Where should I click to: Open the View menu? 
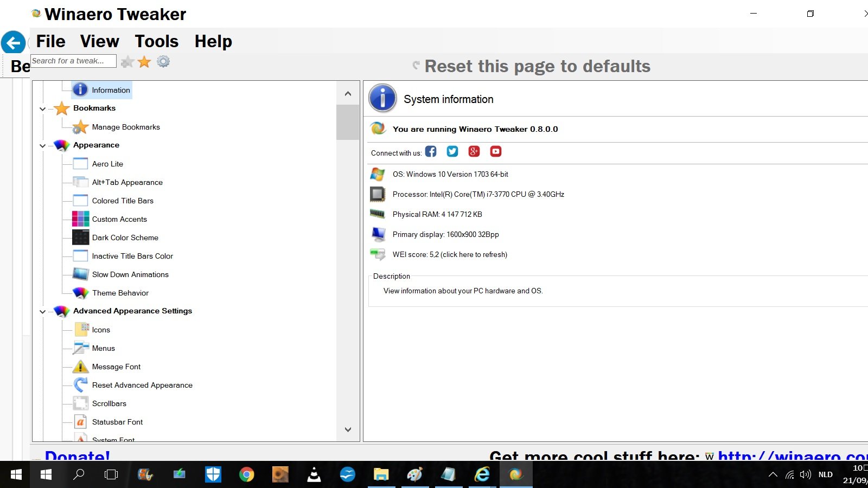(100, 41)
